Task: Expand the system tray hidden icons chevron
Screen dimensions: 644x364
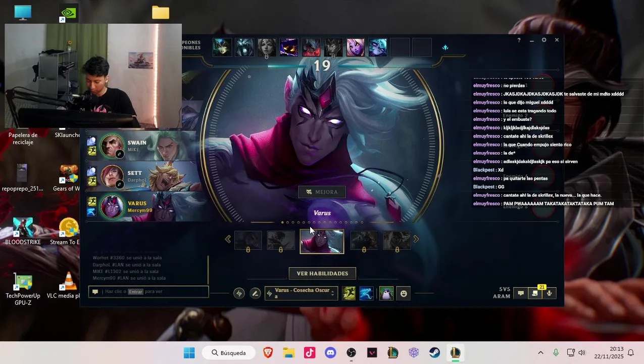Action: point(540,353)
